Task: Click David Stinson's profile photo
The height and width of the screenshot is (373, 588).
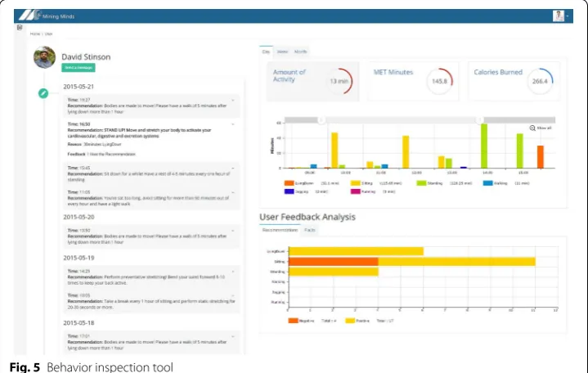Action: click(x=44, y=57)
